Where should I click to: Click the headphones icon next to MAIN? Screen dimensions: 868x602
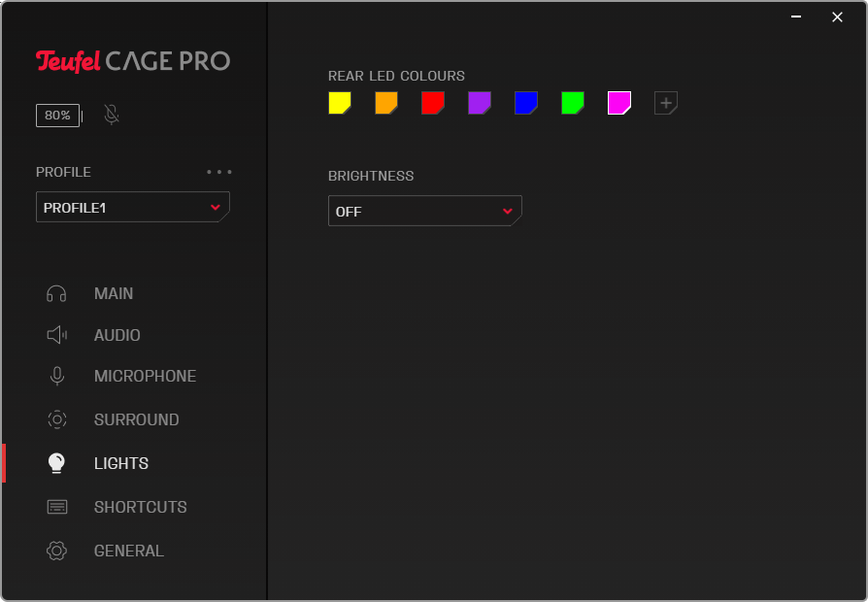56,293
